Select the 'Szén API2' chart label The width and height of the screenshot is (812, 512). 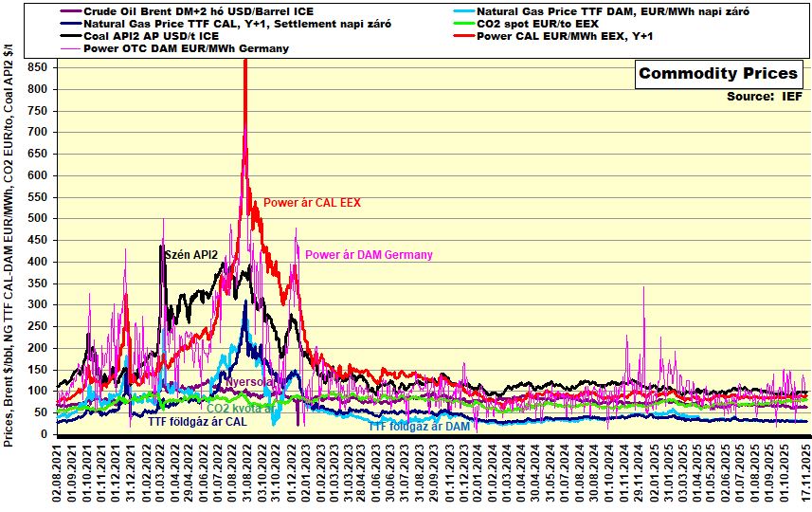pyautogui.click(x=192, y=256)
